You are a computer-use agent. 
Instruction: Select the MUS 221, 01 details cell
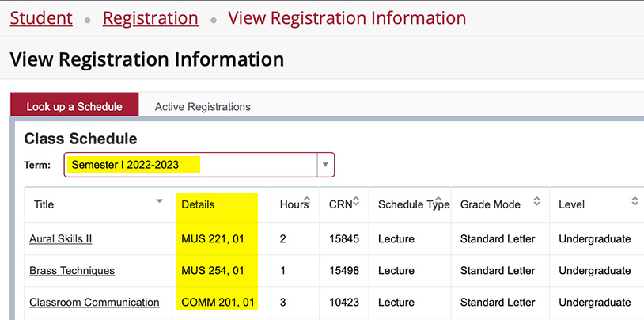[x=213, y=238]
